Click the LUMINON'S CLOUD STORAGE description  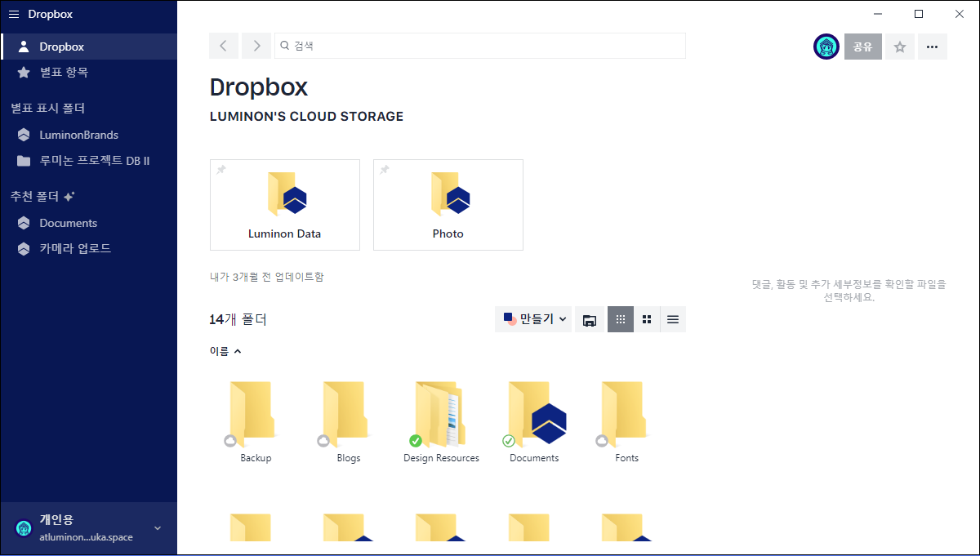[307, 117]
